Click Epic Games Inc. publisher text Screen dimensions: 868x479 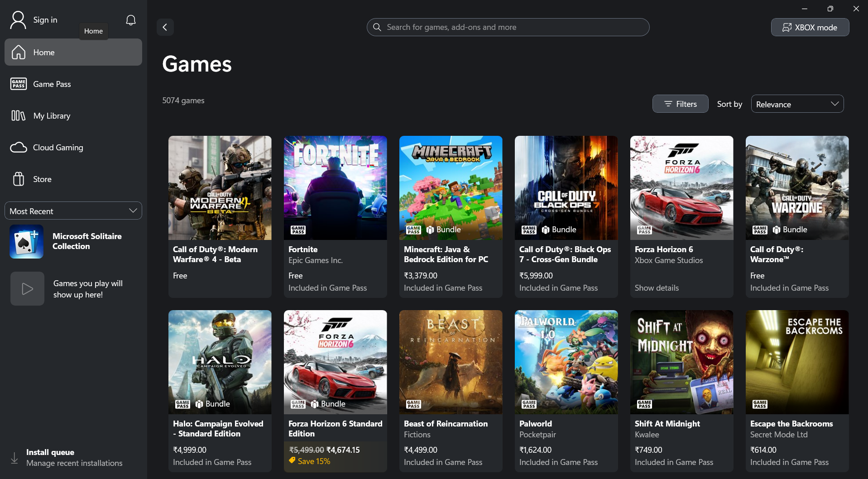pos(316,260)
